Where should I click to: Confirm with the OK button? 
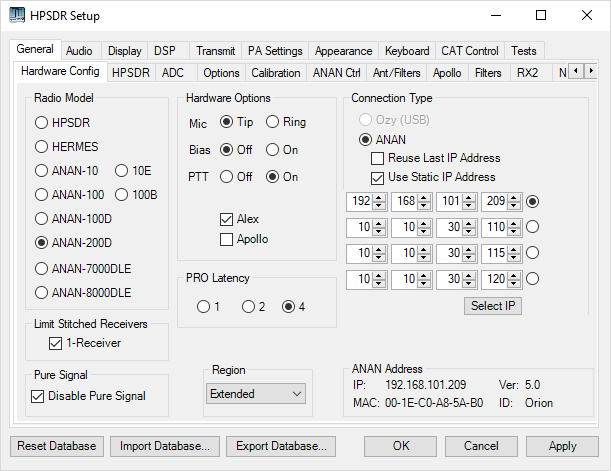(x=401, y=446)
